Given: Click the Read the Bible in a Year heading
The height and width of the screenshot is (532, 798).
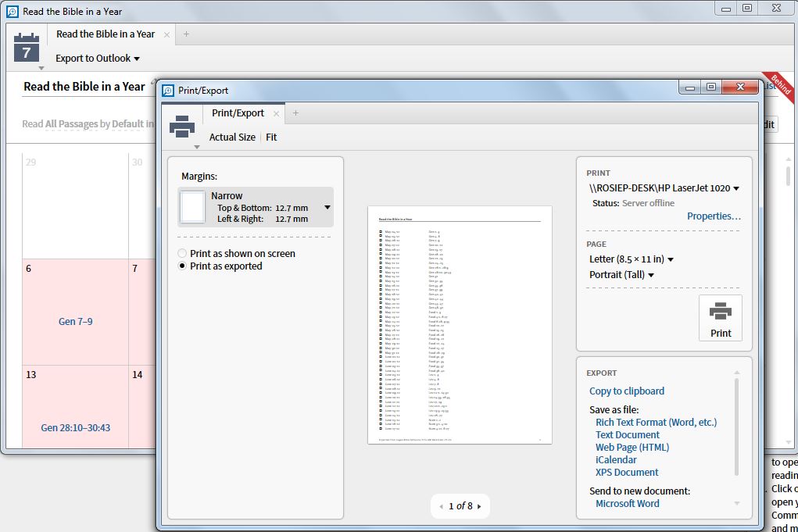Looking at the screenshot, I should [84, 87].
